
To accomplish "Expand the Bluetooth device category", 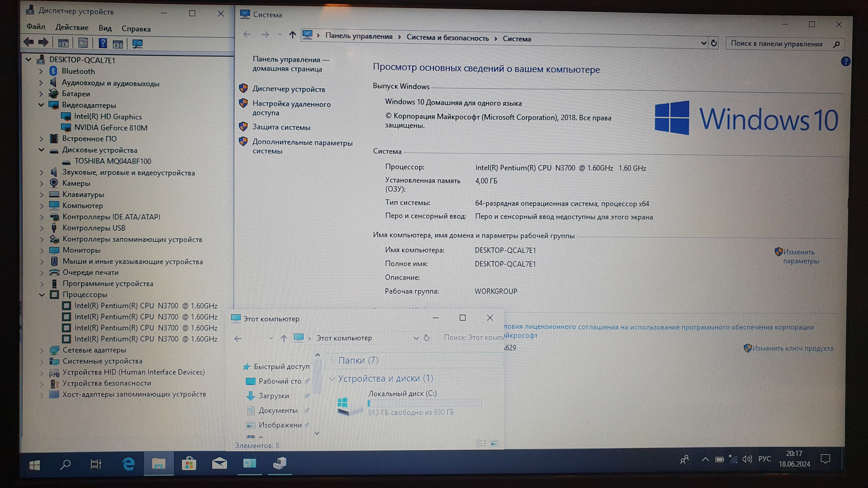I will (41, 71).
